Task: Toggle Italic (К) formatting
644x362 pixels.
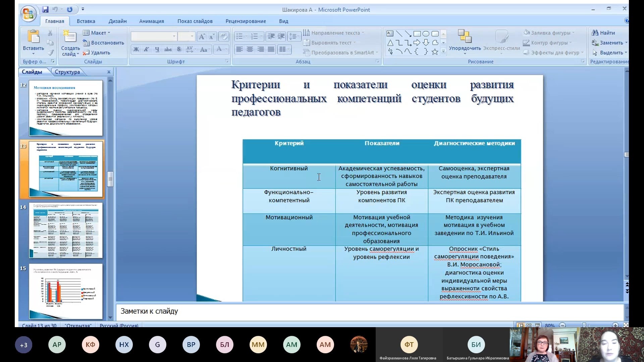Action: pyautogui.click(x=146, y=49)
